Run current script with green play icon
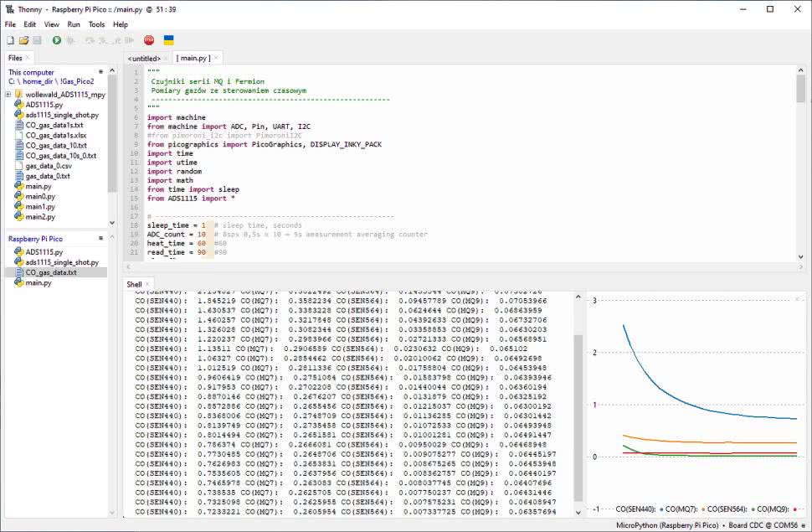Image resolution: width=812 pixels, height=532 pixels. pos(57,40)
